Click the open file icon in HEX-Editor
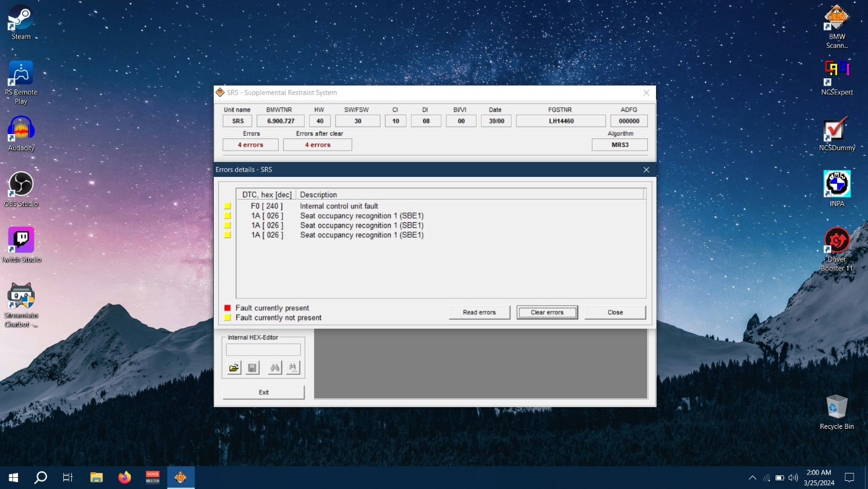The height and width of the screenshot is (489, 868). (234, 368)
